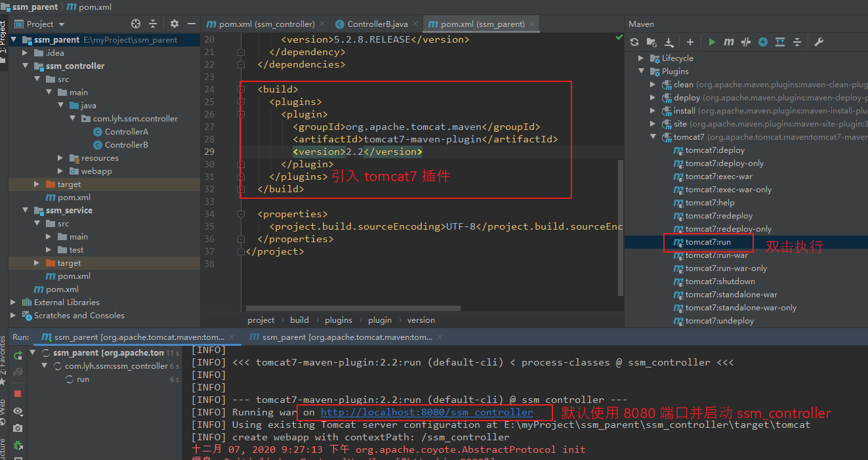Image resolution: width=868 pixels, height=460 pixels.
Task: Generate sources and update folders in Maven
Action: [x=651, y=42]
